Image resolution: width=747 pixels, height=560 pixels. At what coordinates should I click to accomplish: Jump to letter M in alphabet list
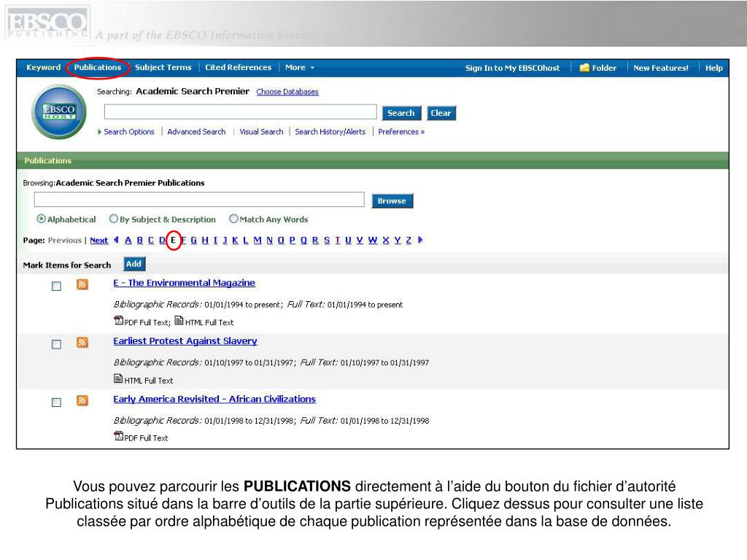(258, 241)
